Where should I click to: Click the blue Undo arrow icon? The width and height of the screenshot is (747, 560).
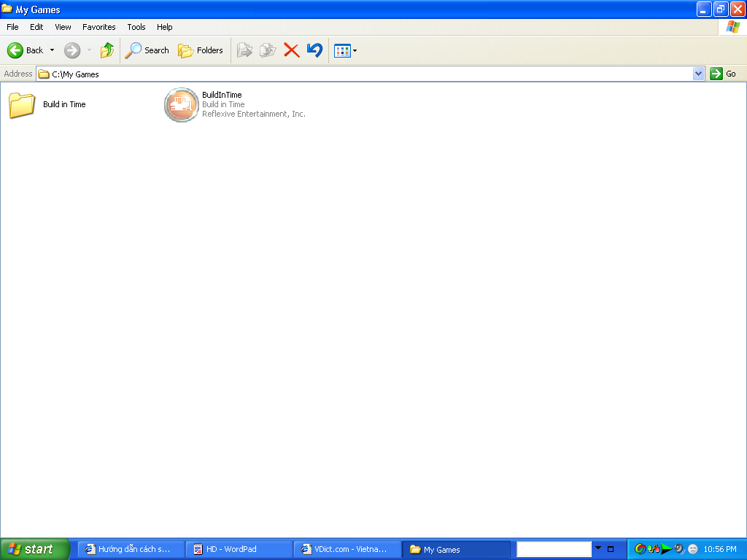pyautogui.click(x=314, y=50)
